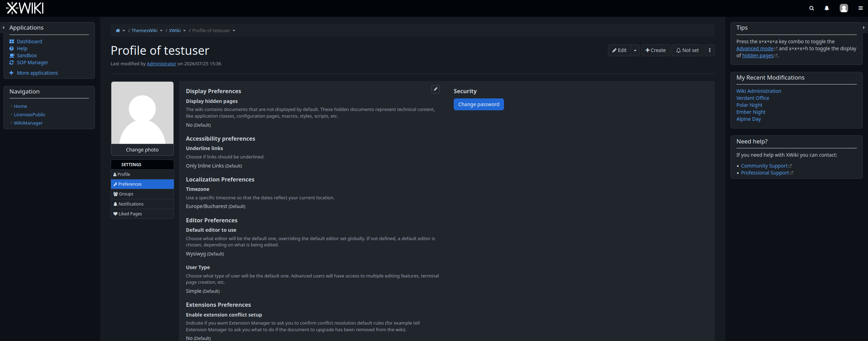Screen dimensions: 868x341
Task: Open ThemesWiki breadcrumb link
Action: (144, 31)
